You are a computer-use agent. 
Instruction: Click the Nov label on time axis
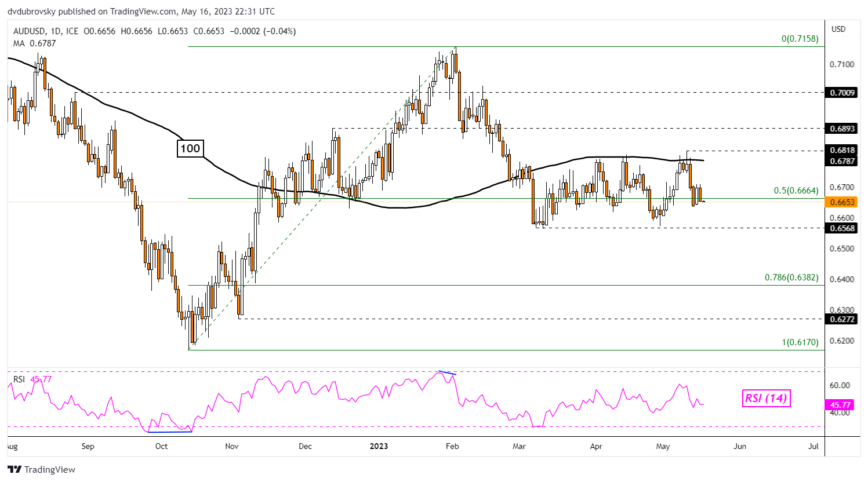pos(232,446)
